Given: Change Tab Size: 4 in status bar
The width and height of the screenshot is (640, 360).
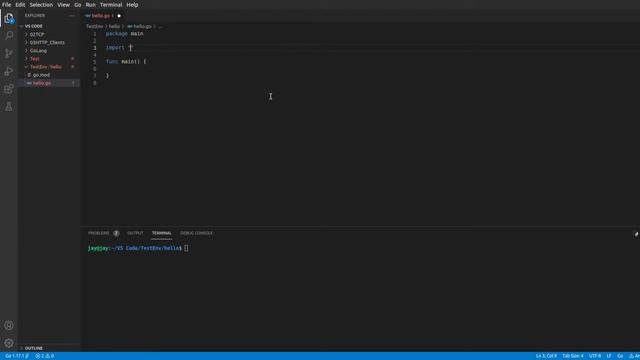Looking at the screenshot, I should (573, 356).
